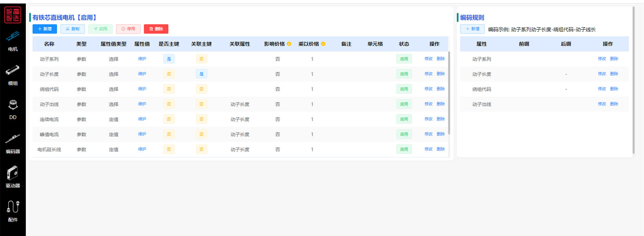Toggle 是否主键 tag for 动子系列 row
The height and width of the screenshot is (236, 644).
pyautogui.click(x=169, y=59)
